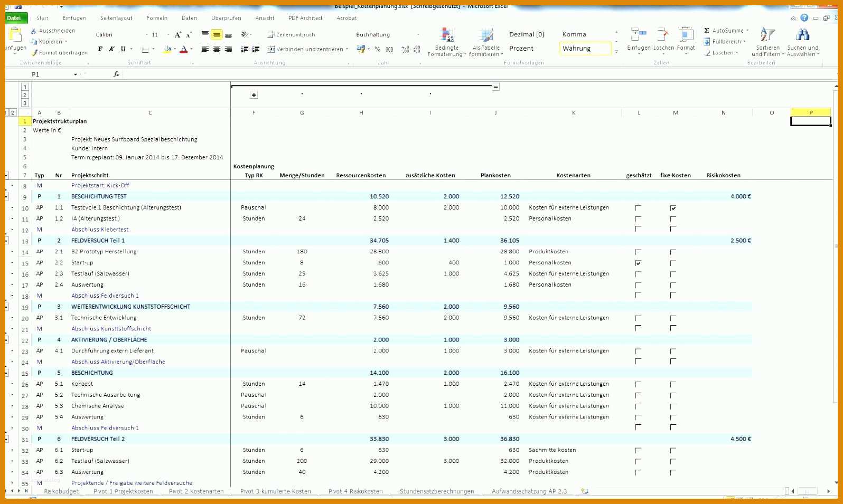Viewport: 843px width, 504px height.
Task: Click the Zeilenumbruch button
Action: coord(291,35)
